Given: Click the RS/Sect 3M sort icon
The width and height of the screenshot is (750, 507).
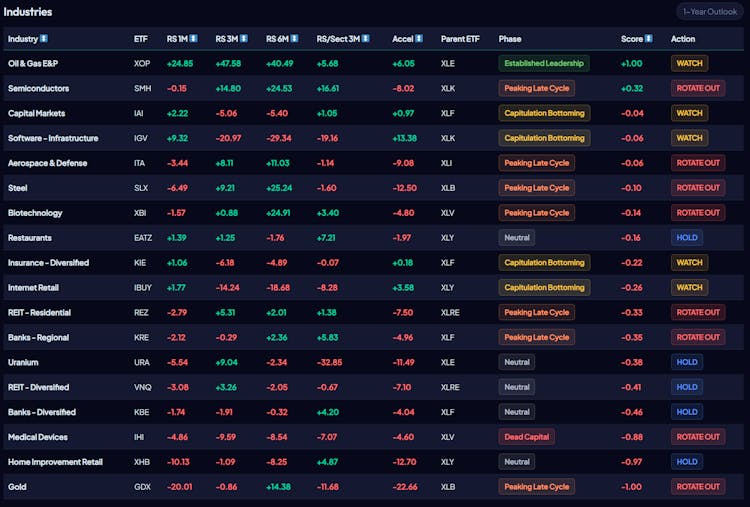Looking at the screenshot, I should [365, 39].
